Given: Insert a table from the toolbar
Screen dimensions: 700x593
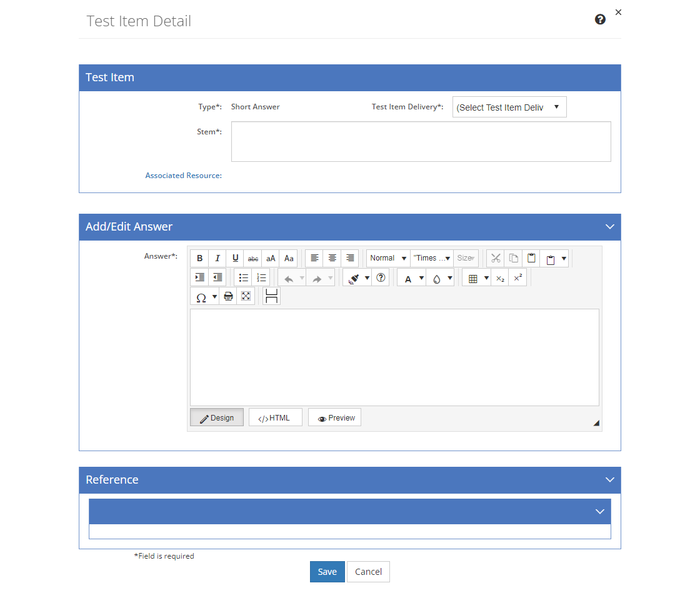Looking at the screenshot, I should 472,279.
